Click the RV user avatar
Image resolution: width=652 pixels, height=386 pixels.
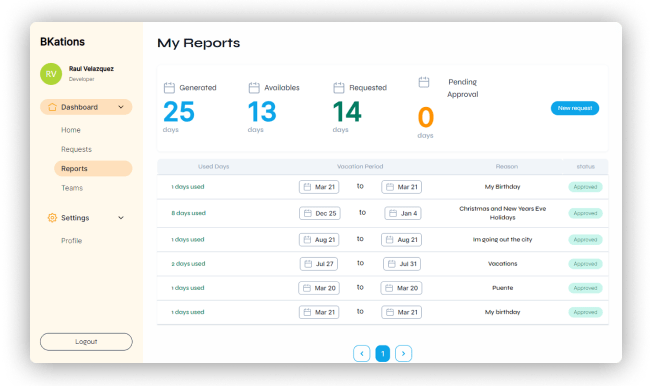point(51,74)
